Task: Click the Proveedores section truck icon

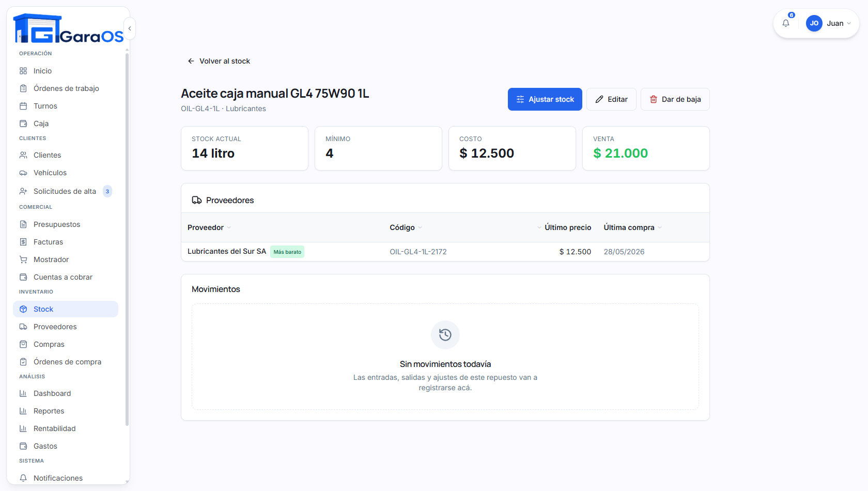Action: pyautogui.click(x=197, y=200)
